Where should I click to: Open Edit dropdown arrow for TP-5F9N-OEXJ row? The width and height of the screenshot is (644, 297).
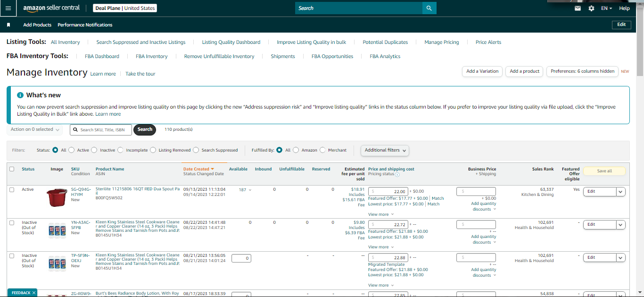click(621, 258)
